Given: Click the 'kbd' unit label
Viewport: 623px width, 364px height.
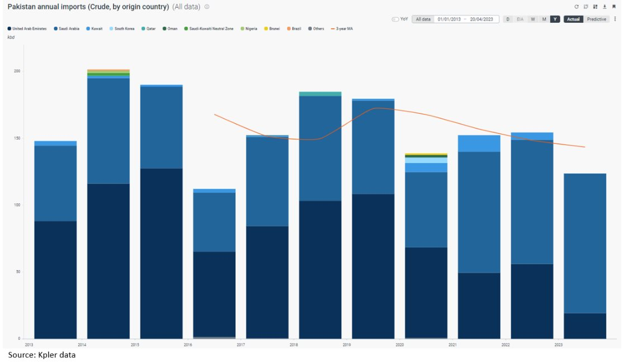Looking at the screenshot, I should [11, 37].
